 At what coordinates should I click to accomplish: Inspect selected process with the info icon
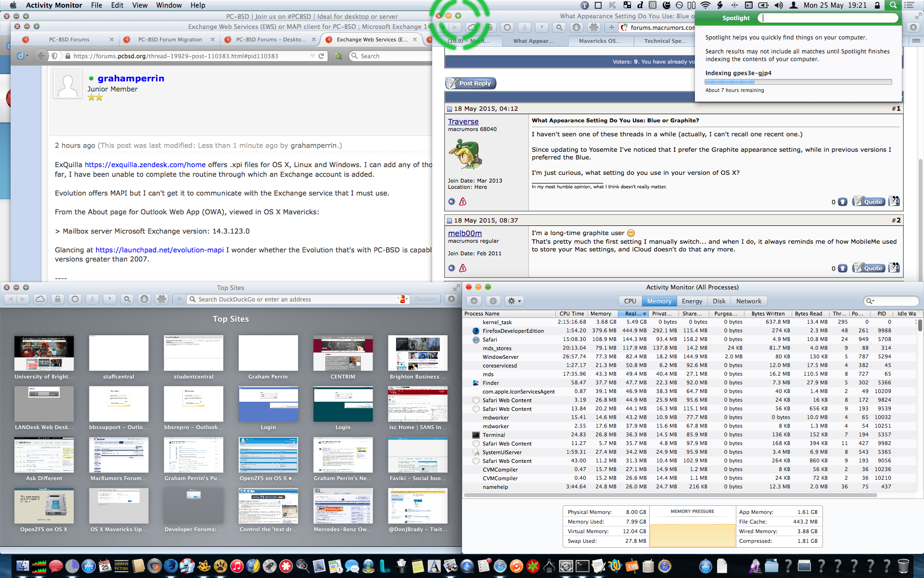493,301
